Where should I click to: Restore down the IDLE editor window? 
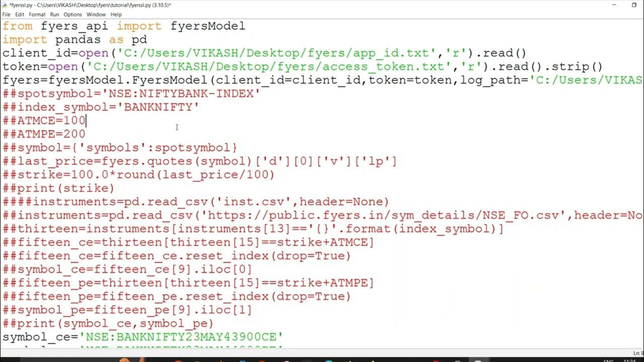point(634,5)
